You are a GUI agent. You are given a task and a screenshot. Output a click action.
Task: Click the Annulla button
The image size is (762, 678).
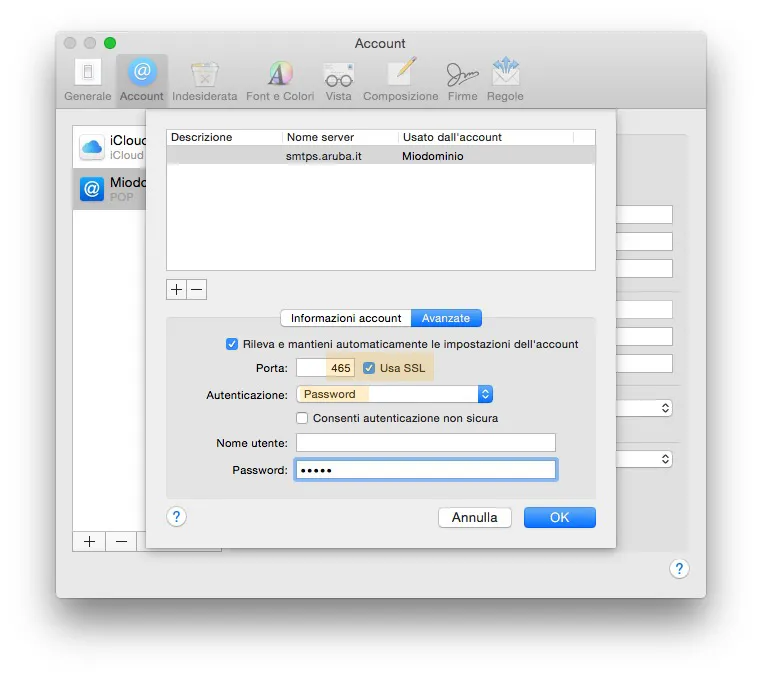475,517
